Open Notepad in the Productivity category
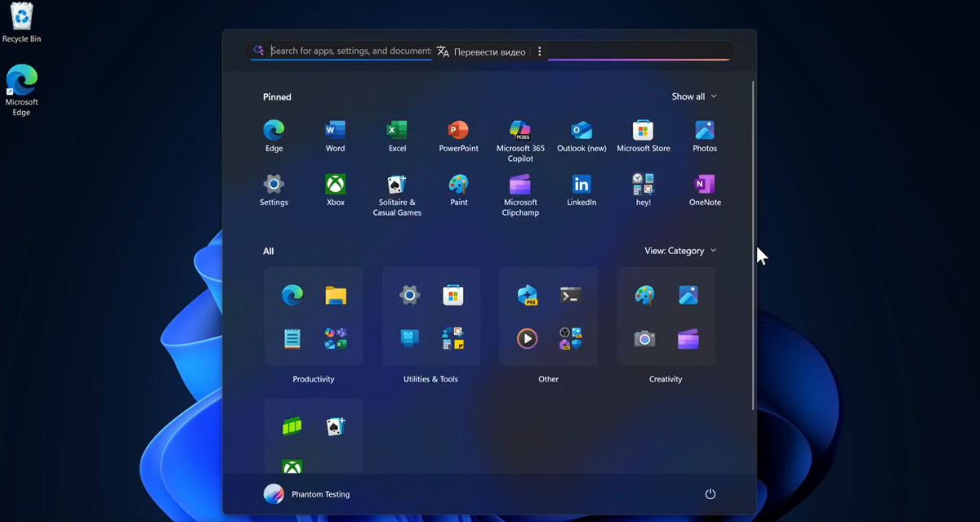 pos(292,338)
